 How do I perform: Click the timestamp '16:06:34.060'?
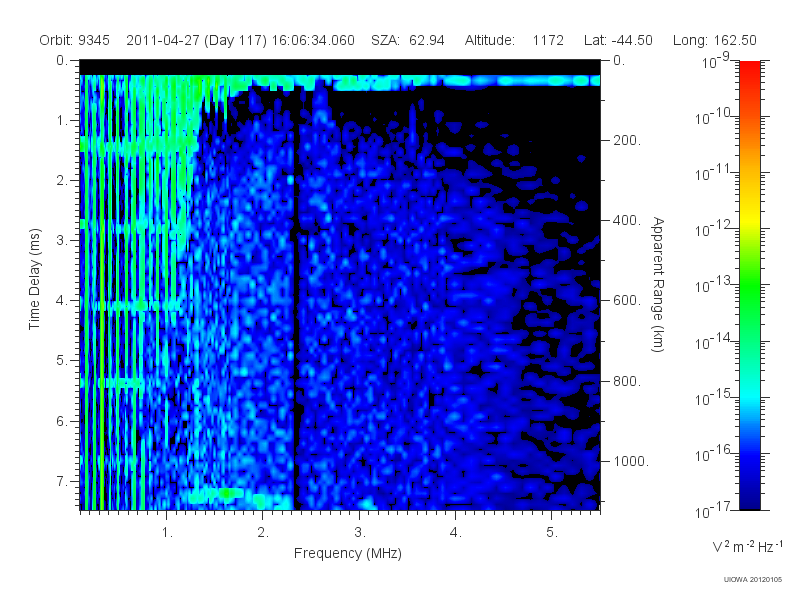(313, 40)
